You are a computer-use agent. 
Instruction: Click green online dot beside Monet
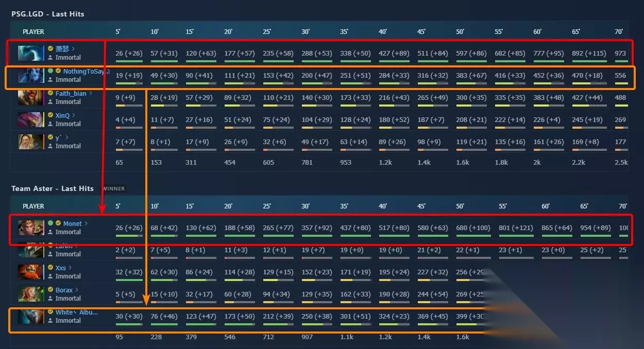[x=50, y=223]
